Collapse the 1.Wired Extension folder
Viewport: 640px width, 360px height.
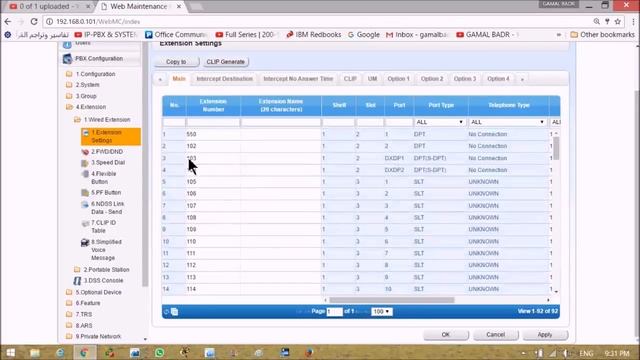pyautogui.click(x=77, y=120)
